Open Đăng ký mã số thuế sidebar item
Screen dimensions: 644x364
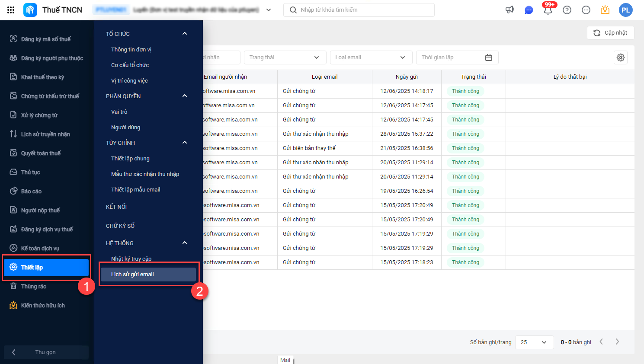click(x=46, y=39)
